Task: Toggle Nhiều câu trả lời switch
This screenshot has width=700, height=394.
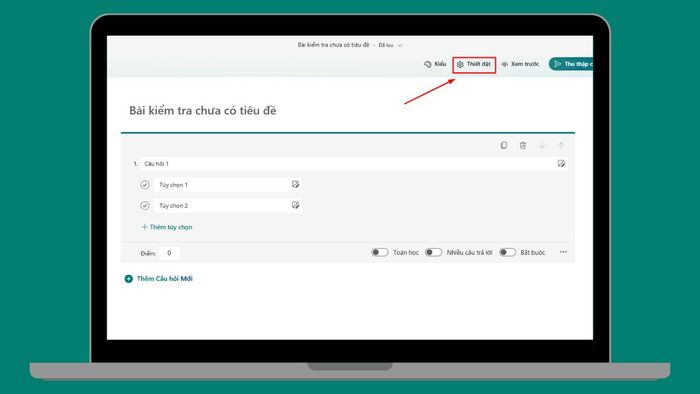Action: [x=433, y=253]
